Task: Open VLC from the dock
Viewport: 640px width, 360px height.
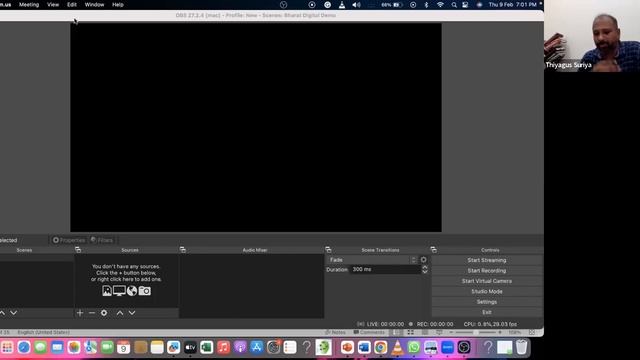Action: [397, 347]
